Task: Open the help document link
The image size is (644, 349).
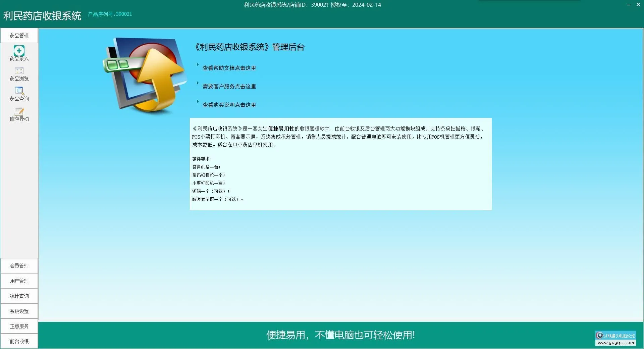Action: click(229, 68)
